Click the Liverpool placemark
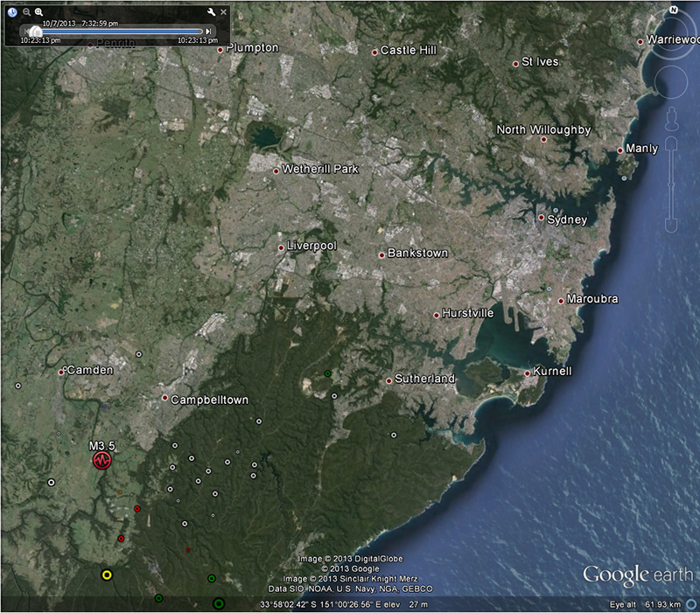Image resolution: width=700 pixels, height=613 pixels. [x=281, y=248]
